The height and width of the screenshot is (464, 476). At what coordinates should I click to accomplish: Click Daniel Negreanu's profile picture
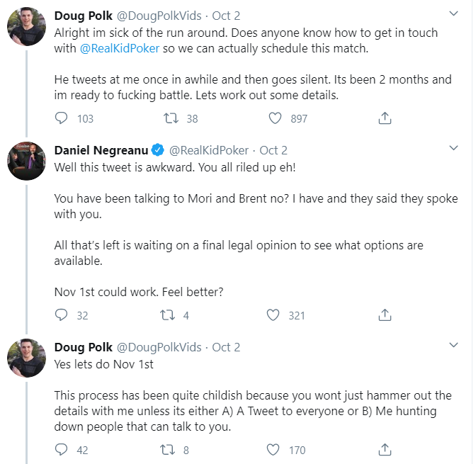pyautogui.click(x=27, y=161)
